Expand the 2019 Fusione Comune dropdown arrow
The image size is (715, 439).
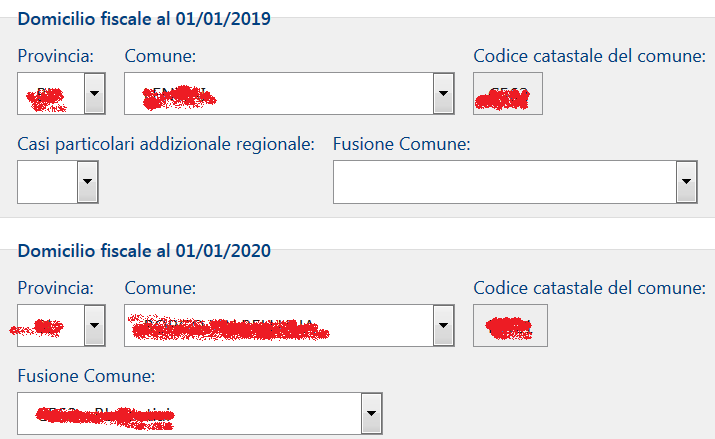click(x=686, y=182)
